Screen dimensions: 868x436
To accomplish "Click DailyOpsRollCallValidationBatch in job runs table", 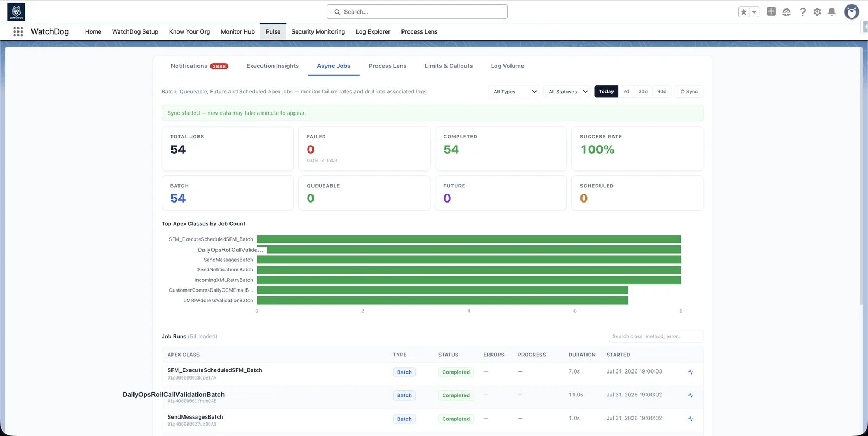I will click(x=174, y=395).
